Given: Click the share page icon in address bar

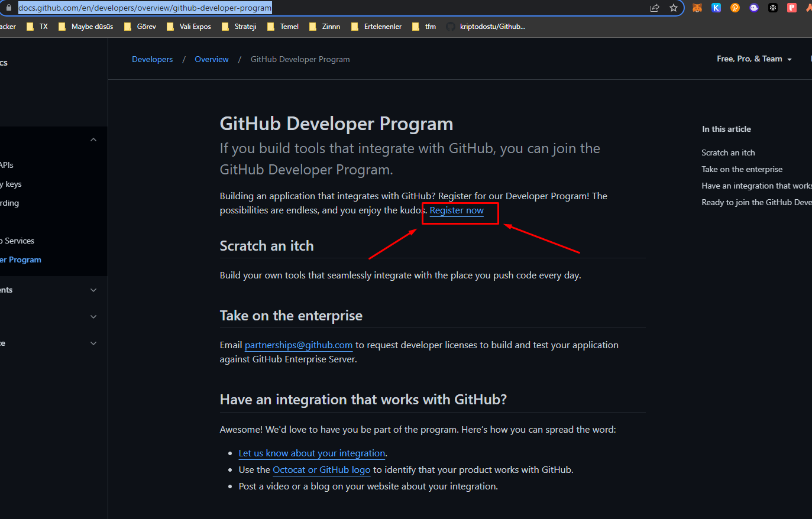Looking at the screenshot, I should [x=655, y=8].
